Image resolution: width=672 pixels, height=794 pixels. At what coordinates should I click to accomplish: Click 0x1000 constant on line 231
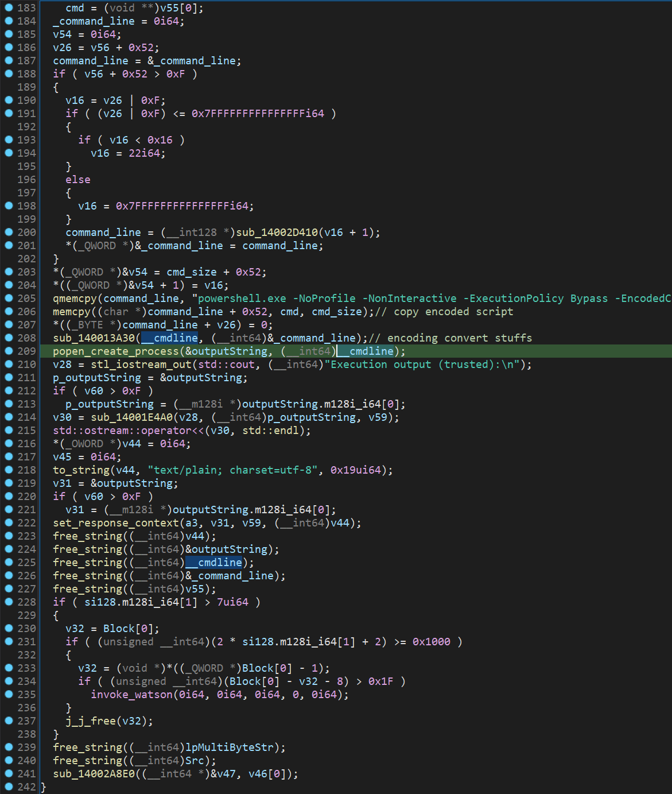pyautogui.click(x=432, y=642)
